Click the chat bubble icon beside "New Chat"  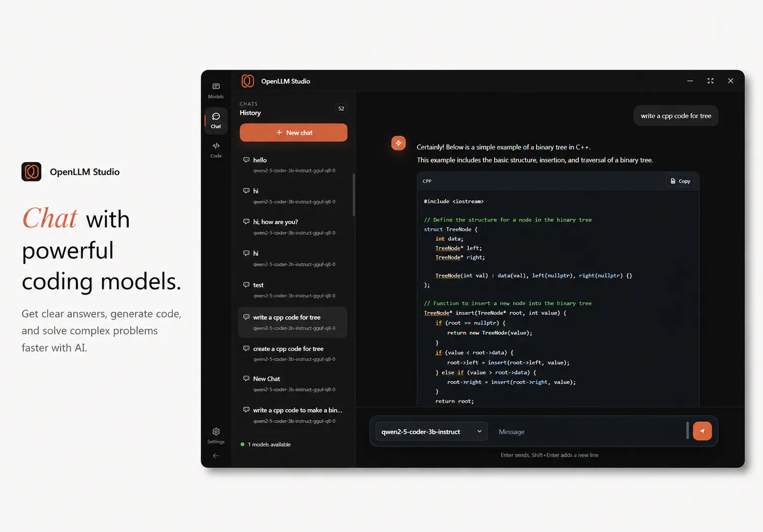pyautogui.click(x=247, y=379)
